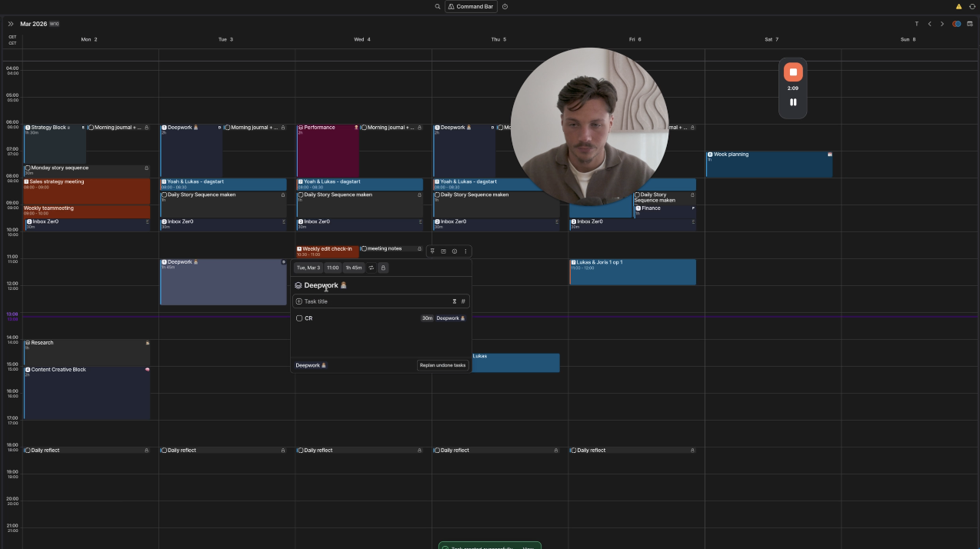
Task: Click the sync refresh icon in the top corner
Action: [972, 6]
